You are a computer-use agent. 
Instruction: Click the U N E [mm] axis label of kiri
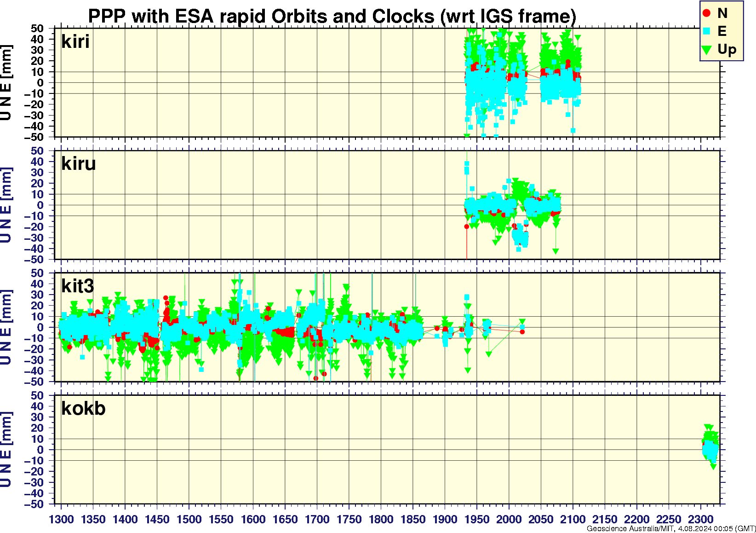coord(6,83)
